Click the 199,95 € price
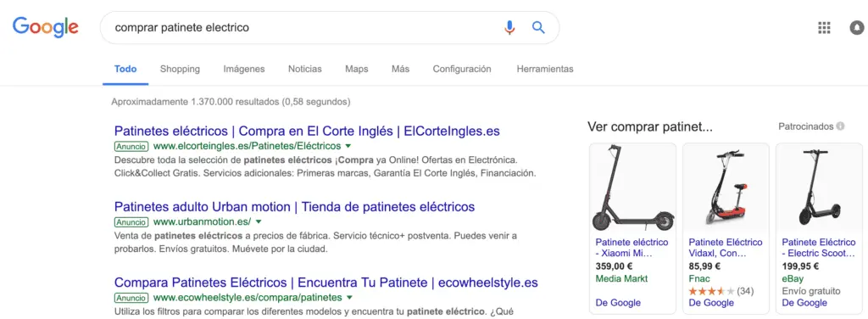This screenshot has width=868, height=319. [800, 266]
